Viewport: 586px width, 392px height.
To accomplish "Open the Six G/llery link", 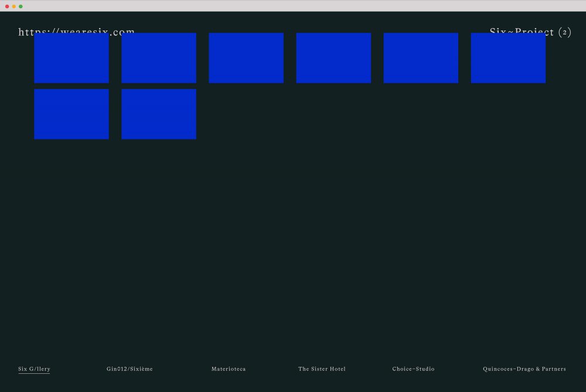I will tap(34, 369).
